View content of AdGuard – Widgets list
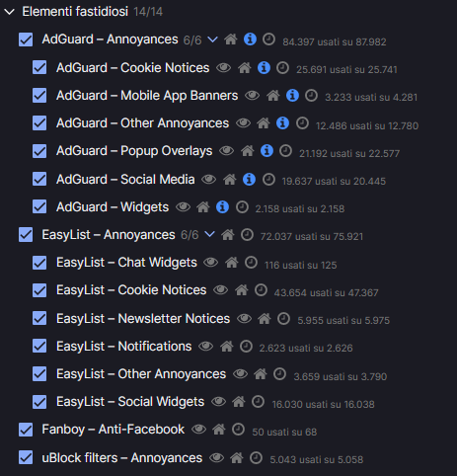457x476 pixels. click(x=183, y=206)
